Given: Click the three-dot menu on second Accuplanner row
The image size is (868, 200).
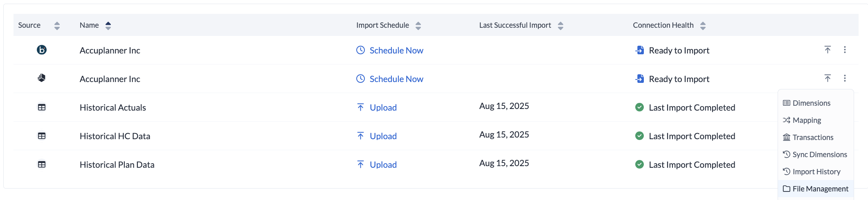Looking at the screenshot, I should click(845, 78).
